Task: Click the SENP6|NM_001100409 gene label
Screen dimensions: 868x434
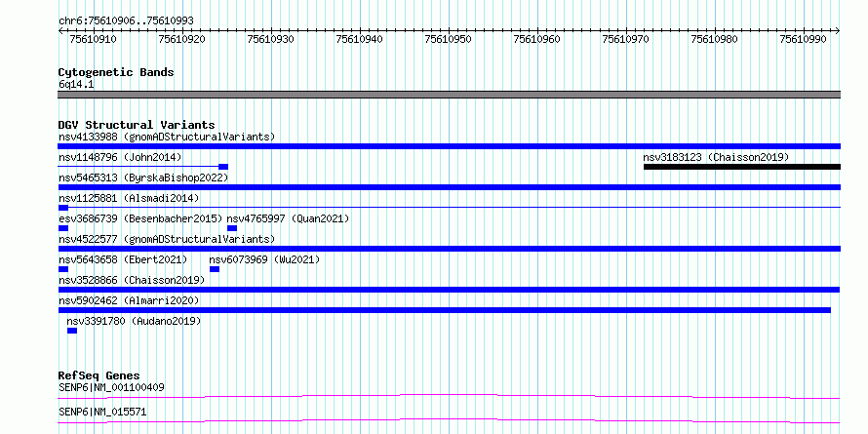Action: point(111,387)
